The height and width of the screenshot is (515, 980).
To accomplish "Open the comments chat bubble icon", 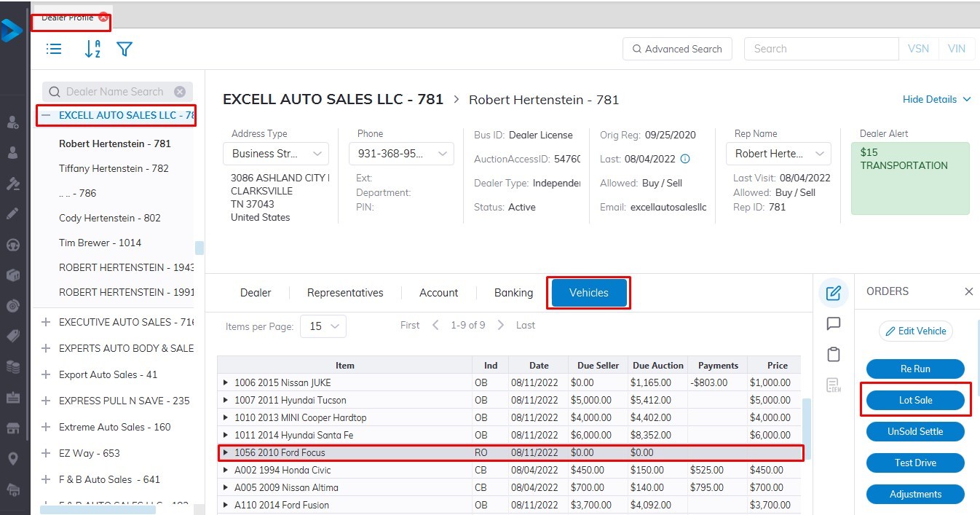I will coord(834,324).
